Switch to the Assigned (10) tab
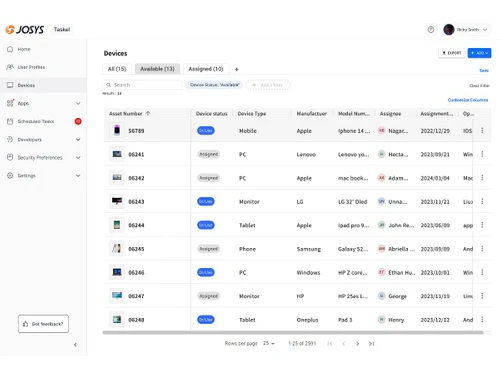This screenshot has width=500, height=375. click(x=206, y=69)
